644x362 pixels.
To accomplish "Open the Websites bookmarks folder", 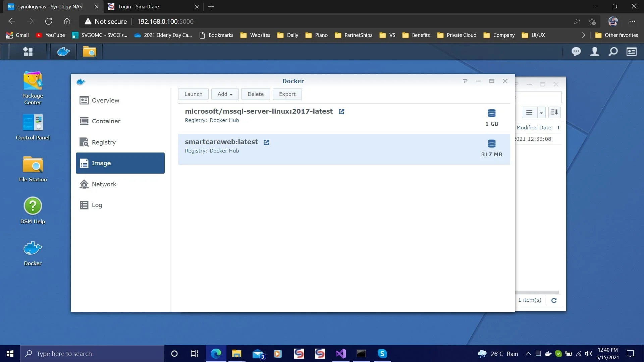I will (x=255, y=35).
